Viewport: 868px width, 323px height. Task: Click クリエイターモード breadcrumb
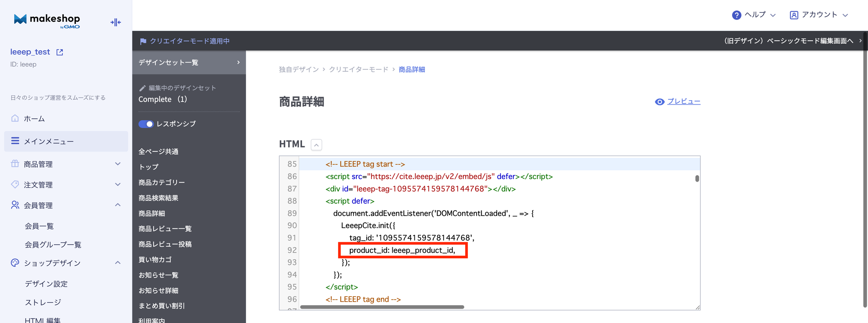[x=358, y=69]
